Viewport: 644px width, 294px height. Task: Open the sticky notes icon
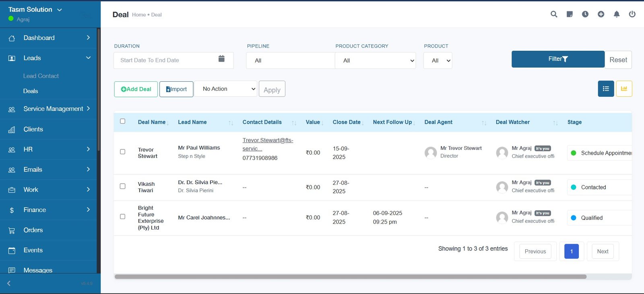(570, 14)
